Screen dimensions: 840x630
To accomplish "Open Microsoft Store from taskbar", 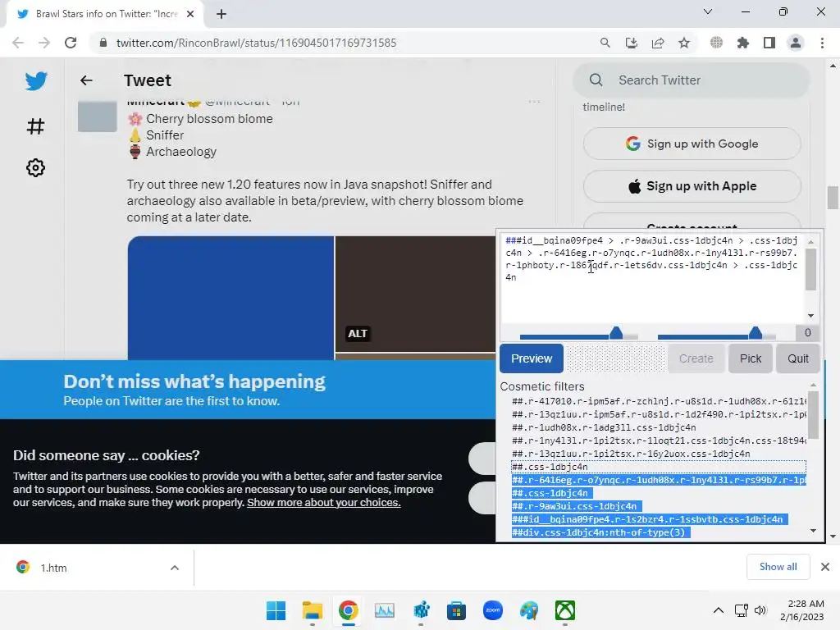I will pyautogui.click(x=456, y=610).
